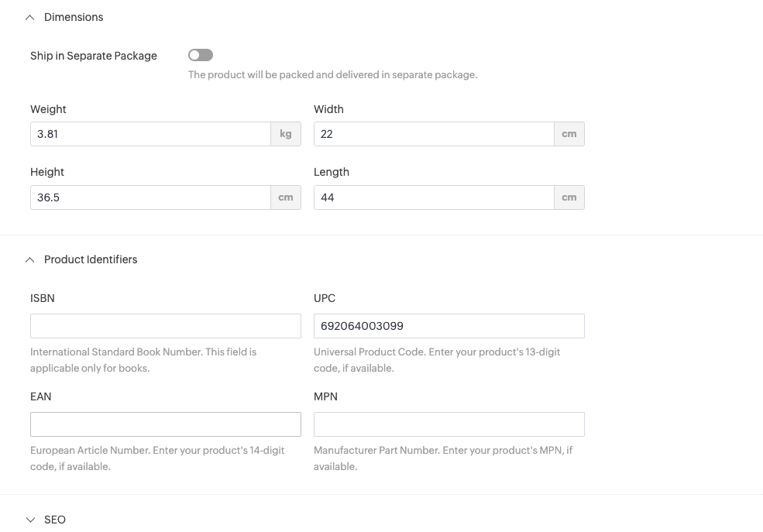Collapse the Product Identifiers chevron arrow

tap(30, 260)
